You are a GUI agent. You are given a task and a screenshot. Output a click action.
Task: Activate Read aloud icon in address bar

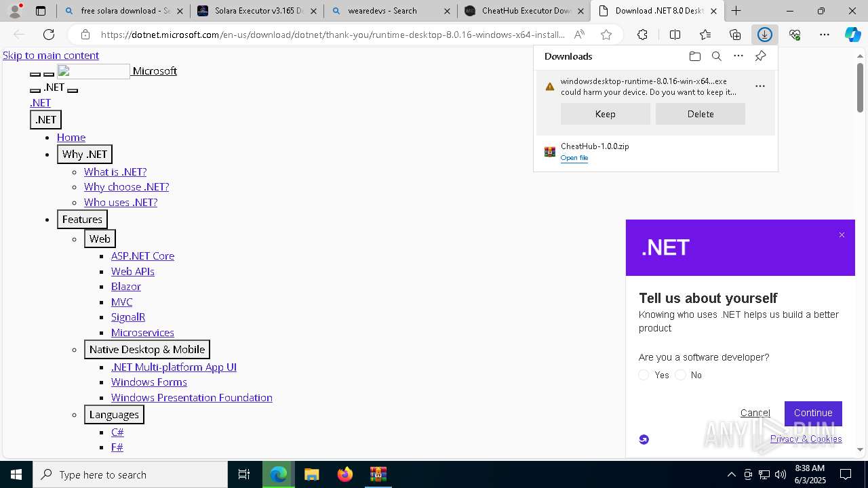[x=579, y=35]
